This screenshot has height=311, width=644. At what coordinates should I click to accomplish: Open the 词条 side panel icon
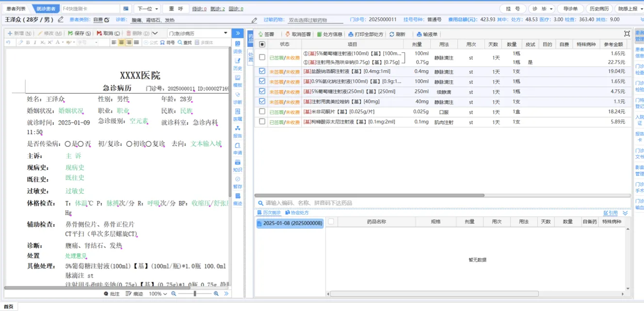click(237, 47)
